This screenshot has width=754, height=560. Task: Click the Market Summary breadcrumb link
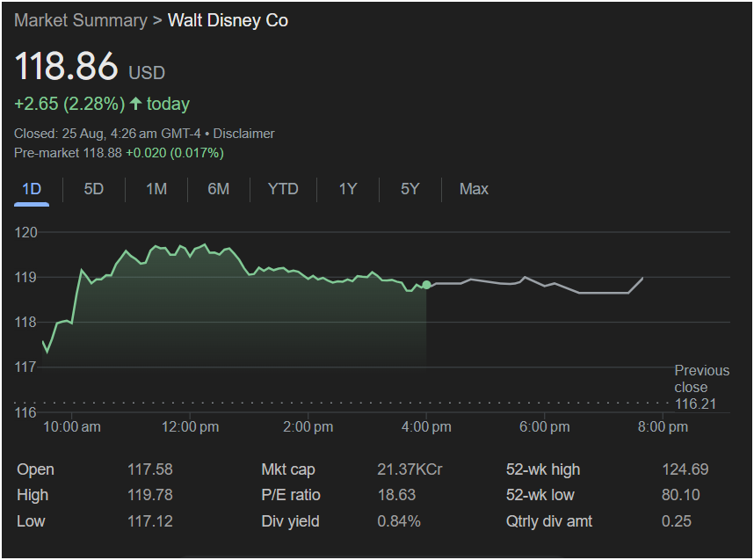[80, 20]
